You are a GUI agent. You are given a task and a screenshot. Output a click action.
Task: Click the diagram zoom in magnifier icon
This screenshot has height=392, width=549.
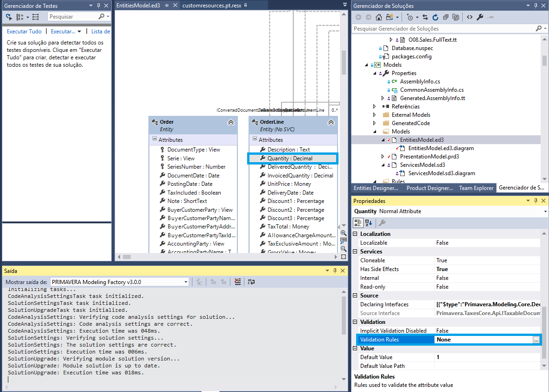pyautogui.click(x=344, y=233)
